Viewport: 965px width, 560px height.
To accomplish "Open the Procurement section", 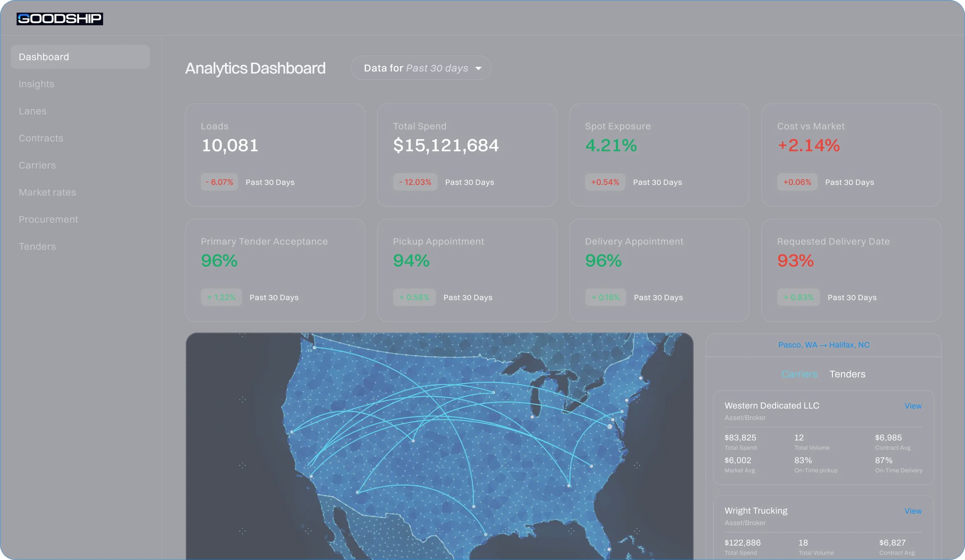I will point(48,219).
